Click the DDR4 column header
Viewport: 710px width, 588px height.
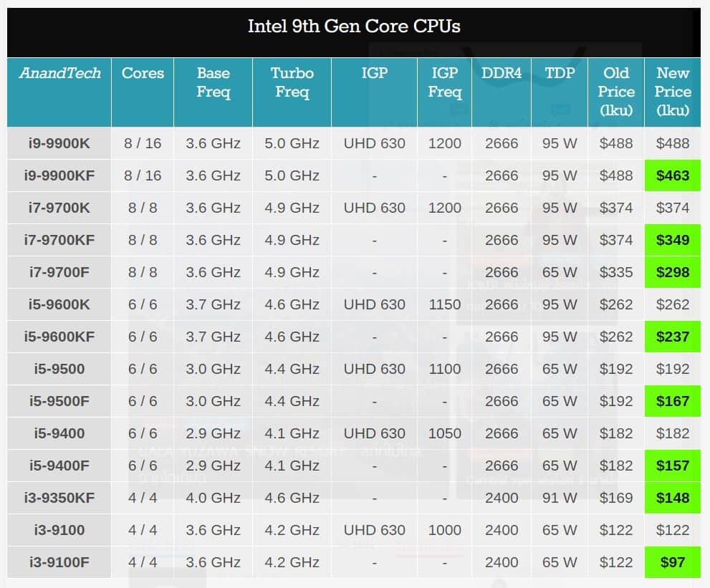(x=502, y=73)
